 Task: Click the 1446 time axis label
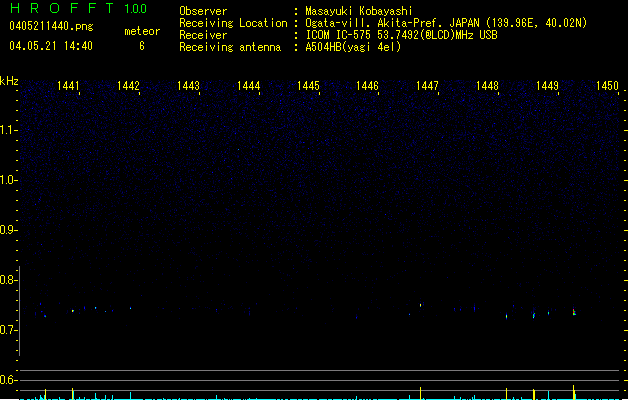pos(367,86)
